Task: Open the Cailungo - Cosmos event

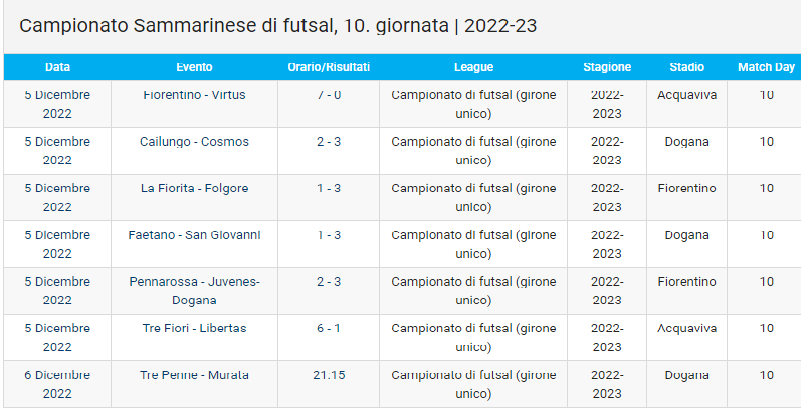Action: click(194, 142)
